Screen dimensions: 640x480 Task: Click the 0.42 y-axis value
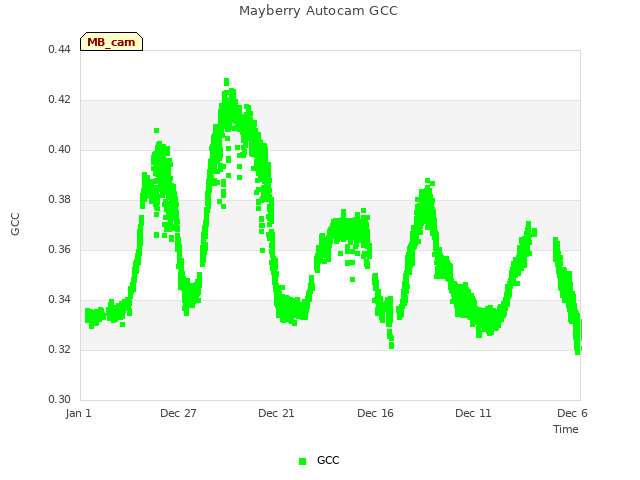60,100
